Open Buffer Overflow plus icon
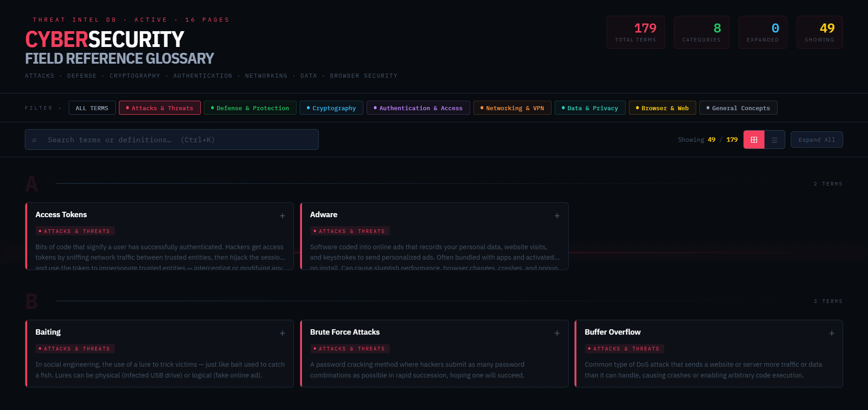 [831, 333]
